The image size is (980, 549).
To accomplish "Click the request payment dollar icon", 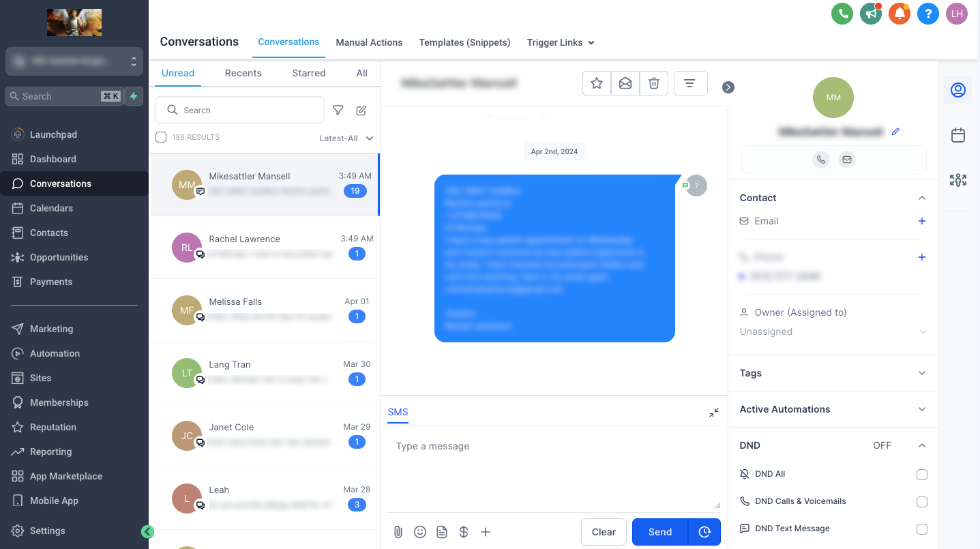I will tap(464, 532).
